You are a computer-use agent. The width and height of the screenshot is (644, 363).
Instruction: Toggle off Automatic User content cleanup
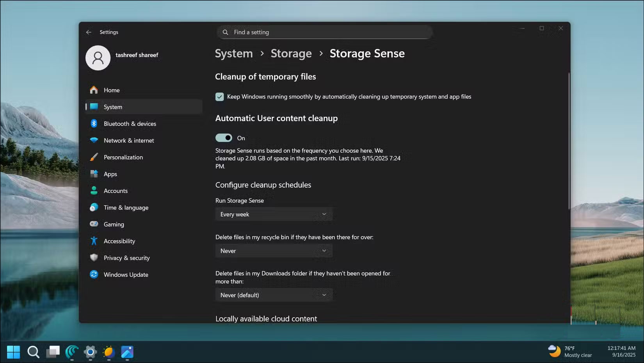point(224,138)
